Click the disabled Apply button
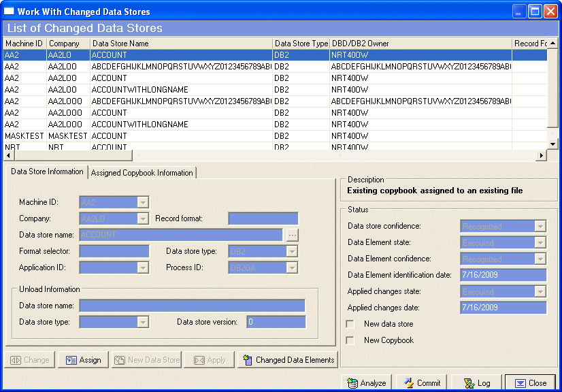The width and height of the screenshot is (562, 392). [209, 359]
